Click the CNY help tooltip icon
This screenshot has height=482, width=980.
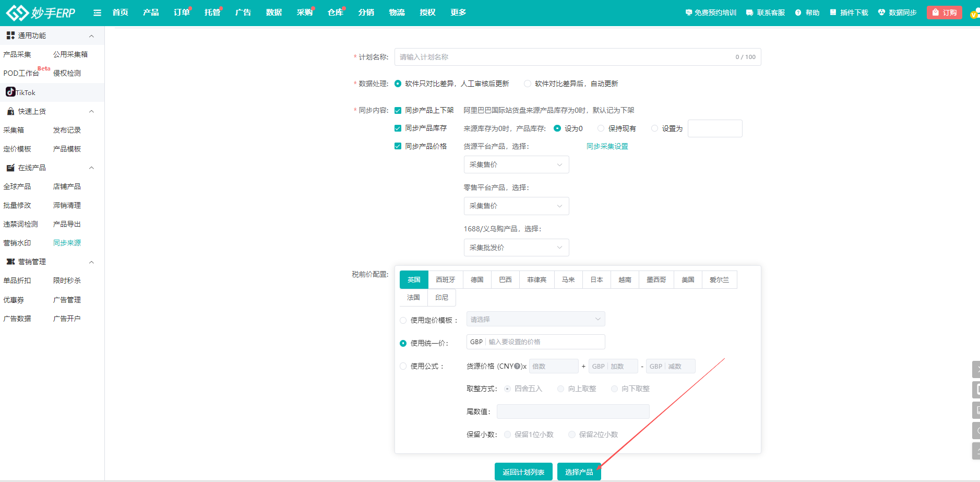click(x=517, y=366)
